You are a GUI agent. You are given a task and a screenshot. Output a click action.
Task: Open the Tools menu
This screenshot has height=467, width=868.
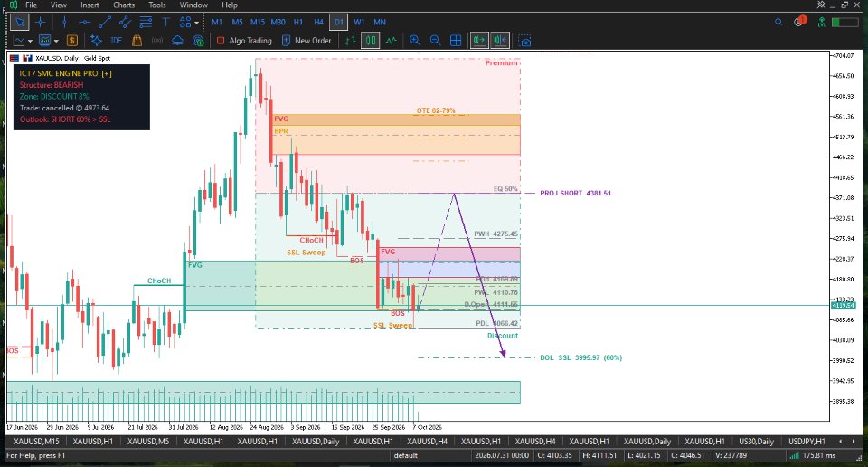click(157, 5)
